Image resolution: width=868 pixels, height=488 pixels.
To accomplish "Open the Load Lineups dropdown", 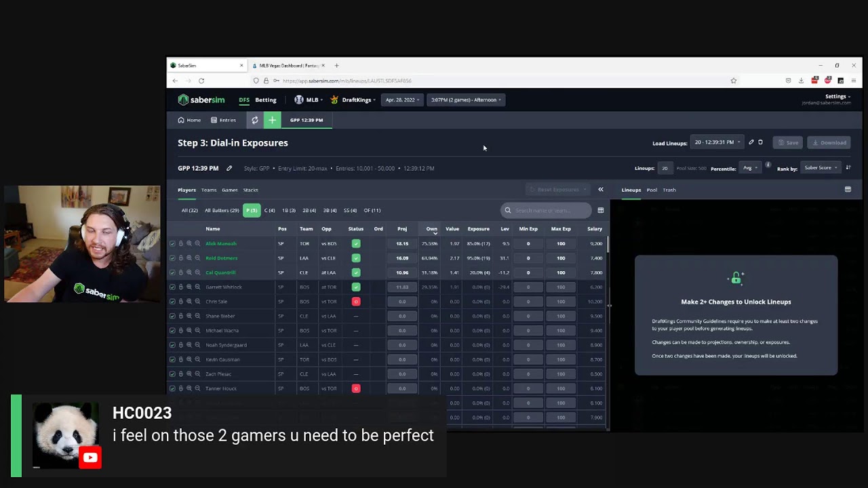I will (x=717, y=142).
